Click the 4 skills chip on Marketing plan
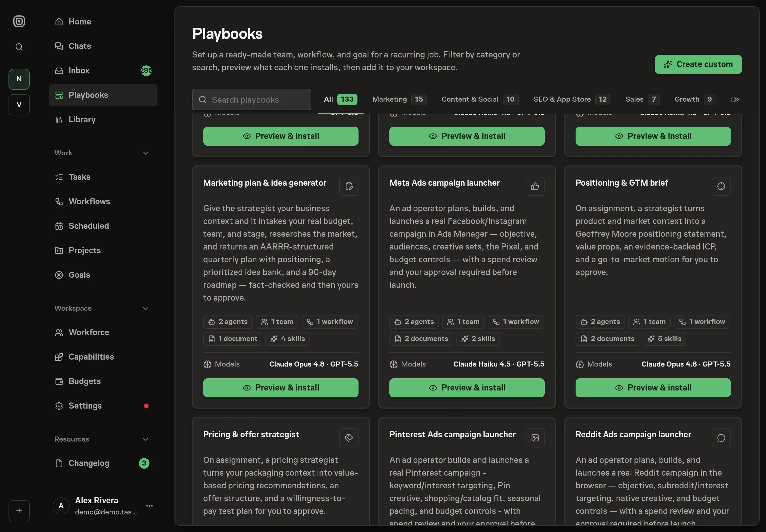 [287, 339]
